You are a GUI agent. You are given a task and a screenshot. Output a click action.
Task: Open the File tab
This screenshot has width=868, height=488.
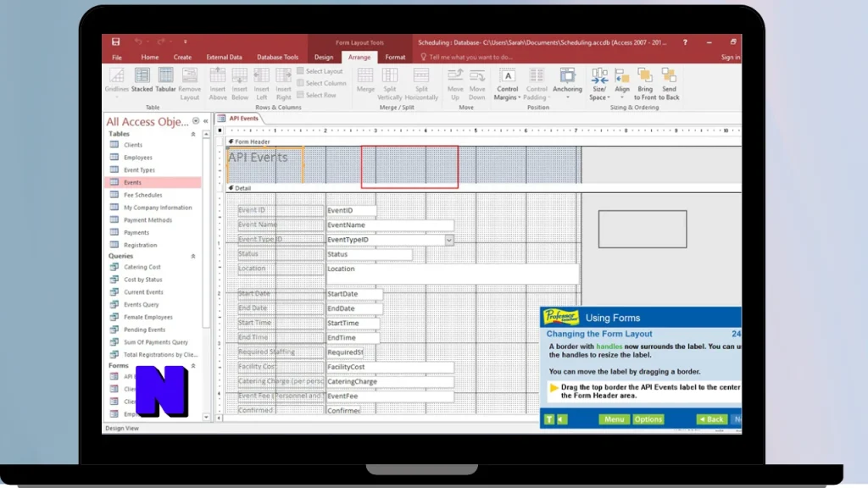tap(117, 57)
